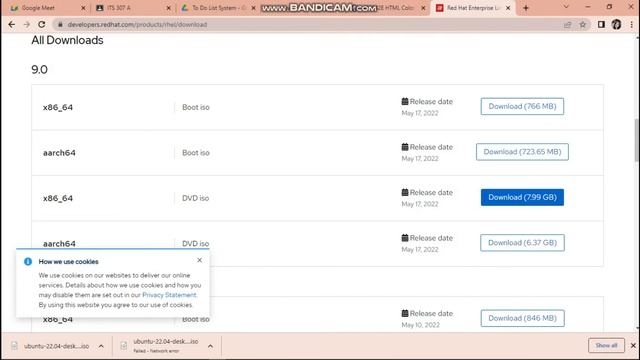This screenshot has height=360, width=640.
Task: Click calendar icon in x86_64 Boot iso row
Action: pyautogui.click(x=405, y=101)
